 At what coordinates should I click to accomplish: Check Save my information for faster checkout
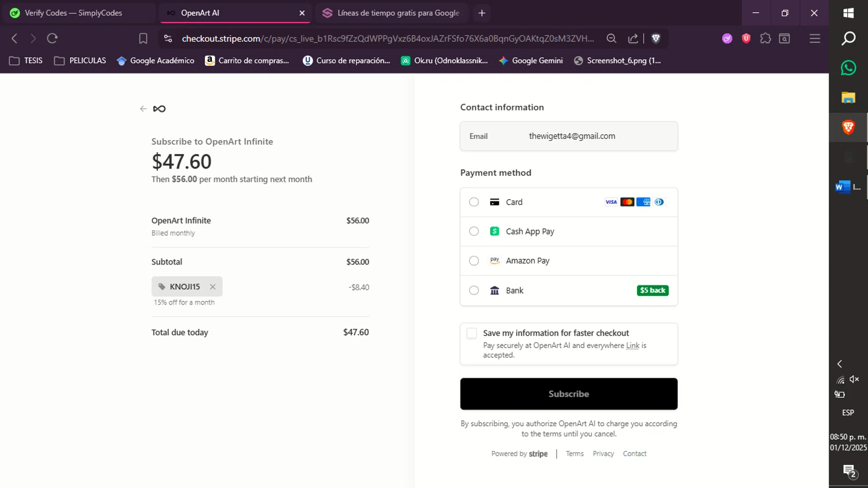(x=472, y=333)
